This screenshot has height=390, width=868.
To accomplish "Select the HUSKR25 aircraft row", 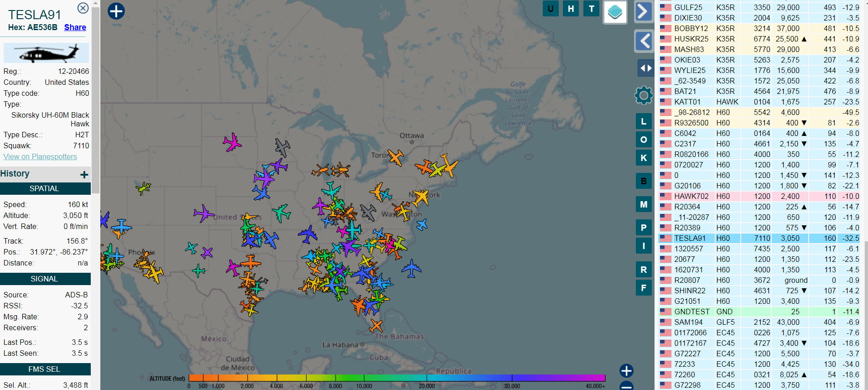I will (x=759, y=39).
